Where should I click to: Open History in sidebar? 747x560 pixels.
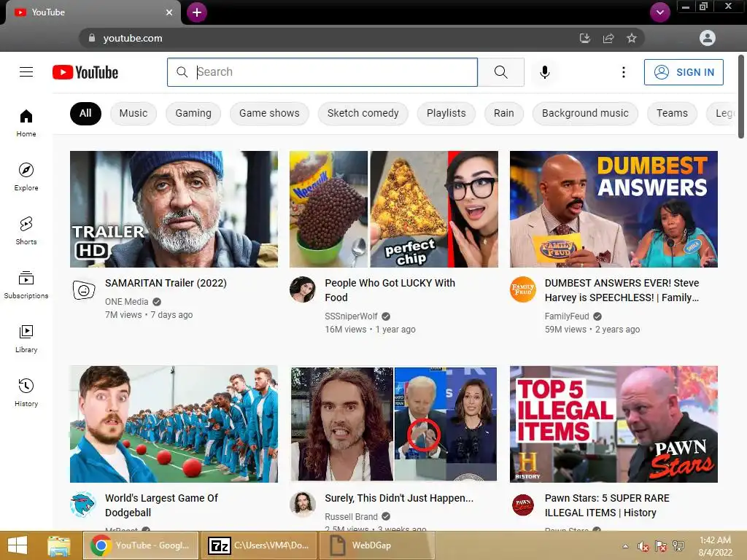(26, 393)
